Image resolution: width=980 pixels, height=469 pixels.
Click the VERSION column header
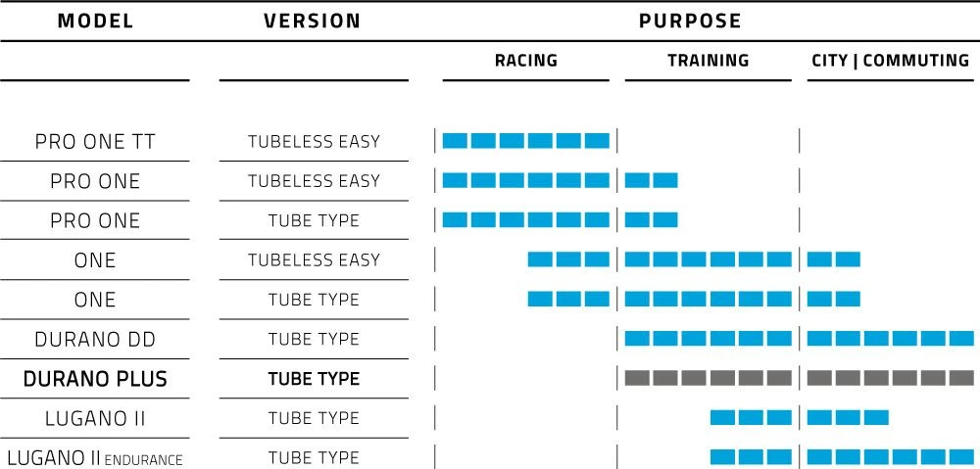pyautogui.click(x=313, y=21)
